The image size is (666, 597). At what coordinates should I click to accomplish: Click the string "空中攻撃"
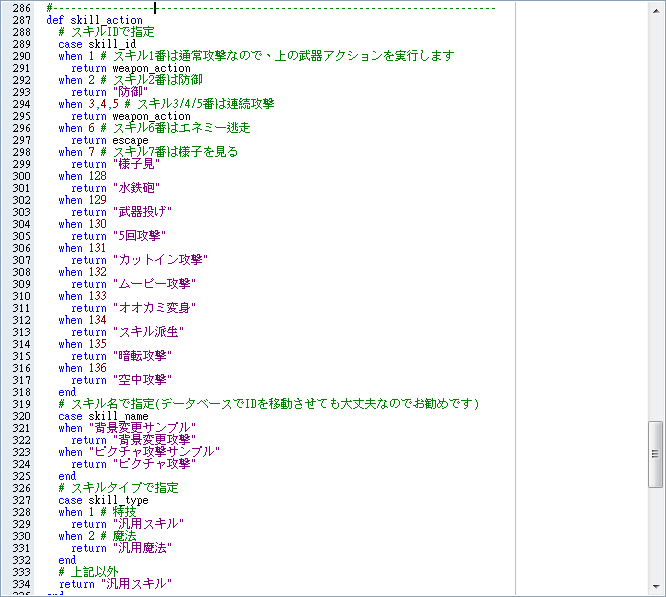[x=142, y=380]
